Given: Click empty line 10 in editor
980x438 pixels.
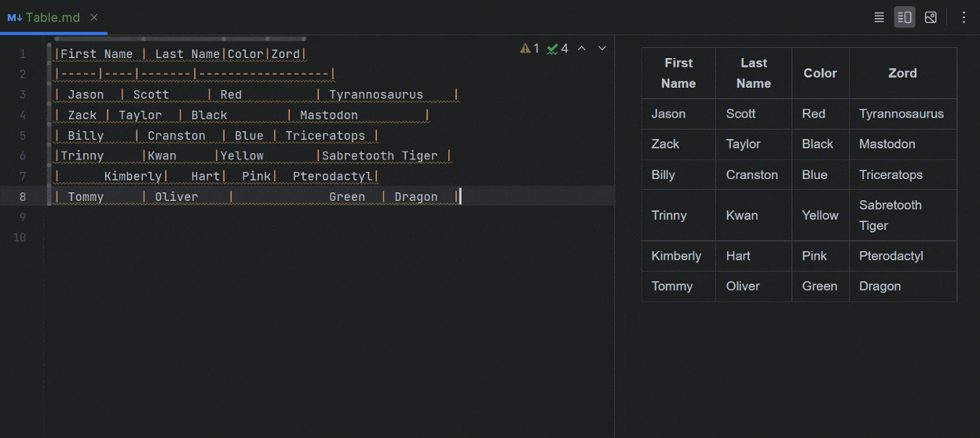Looking at the screenshot, I should 314,237.
